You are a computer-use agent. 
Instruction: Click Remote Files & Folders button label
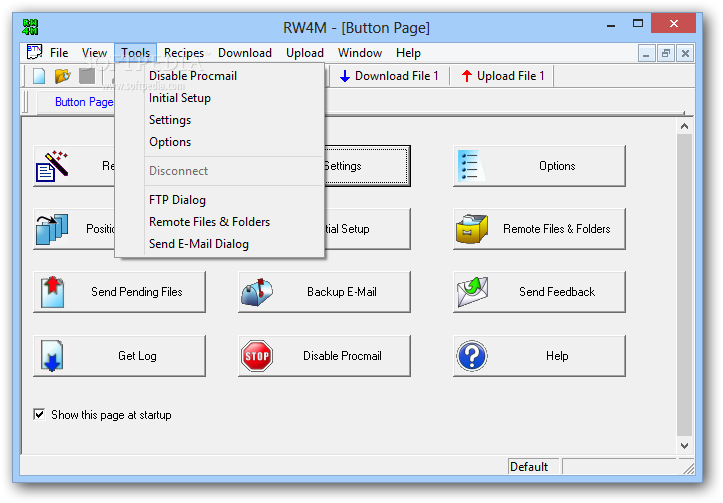557,229
